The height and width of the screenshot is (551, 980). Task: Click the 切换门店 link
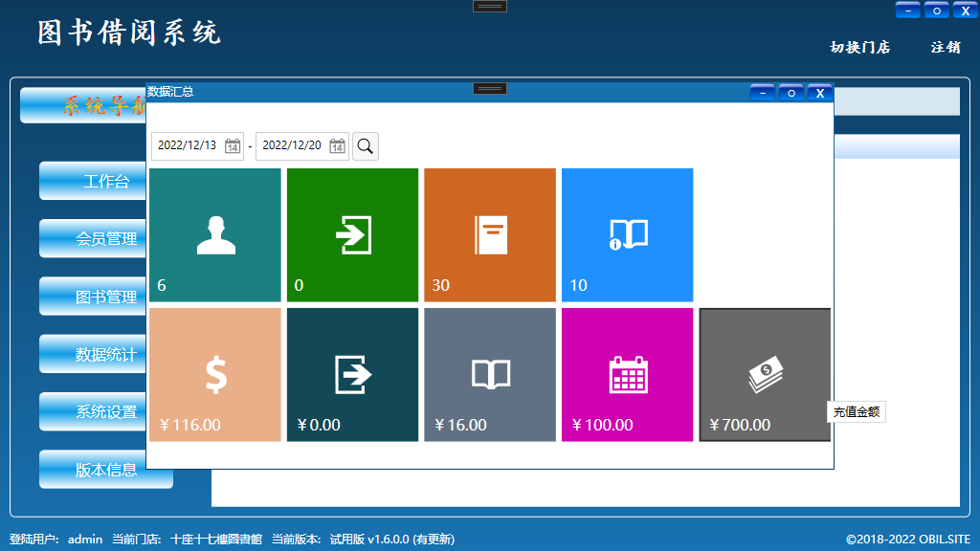coord(859,47)
